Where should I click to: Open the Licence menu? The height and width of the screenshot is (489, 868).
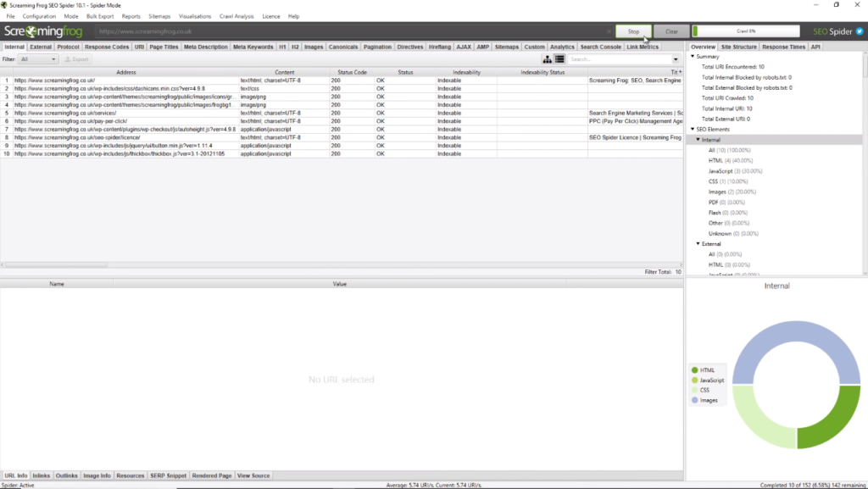[271, 17]
